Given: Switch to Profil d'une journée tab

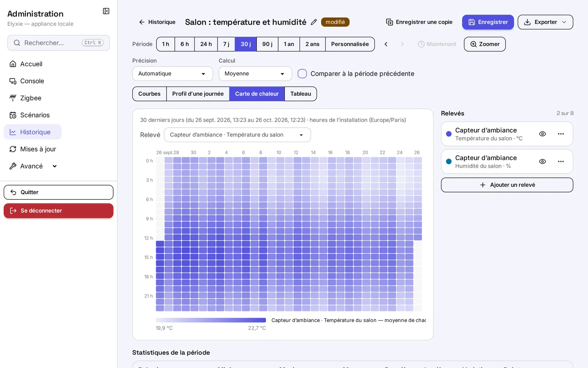Looking at the screenshot, I should tap(198, 94).
